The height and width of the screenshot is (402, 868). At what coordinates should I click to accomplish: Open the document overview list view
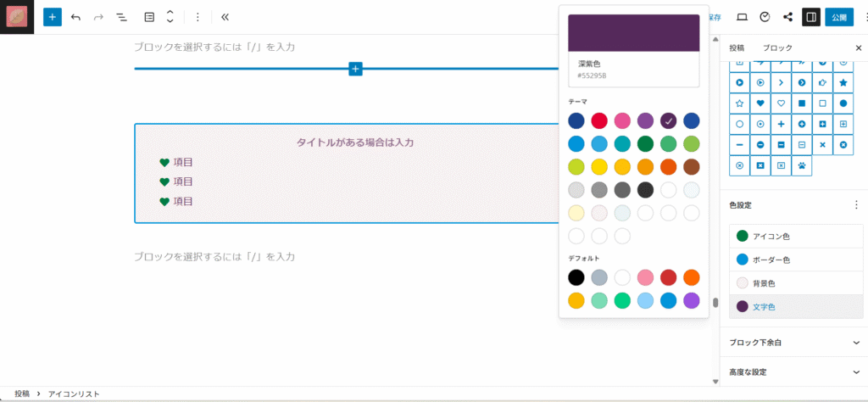click(x=121, y=17)
